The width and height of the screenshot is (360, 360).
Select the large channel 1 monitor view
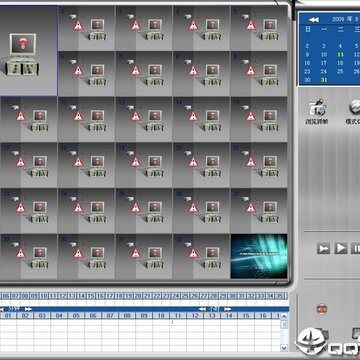28,51
